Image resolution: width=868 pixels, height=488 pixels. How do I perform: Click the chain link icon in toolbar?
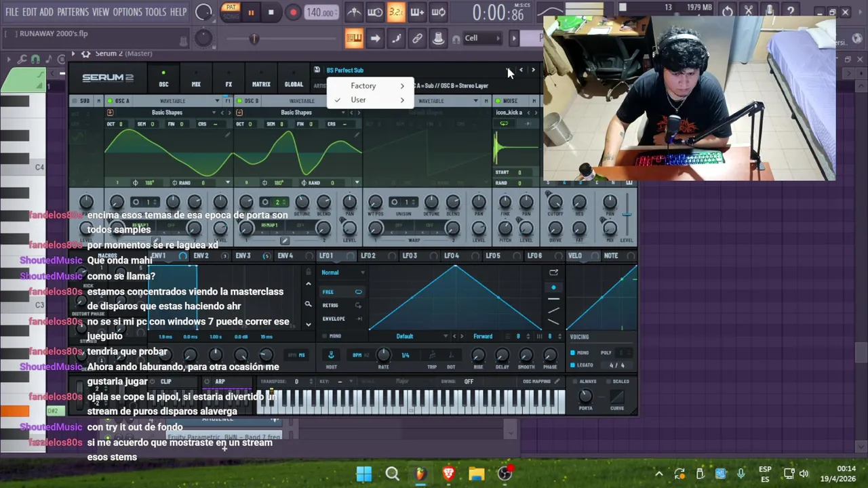click(417, 38)
